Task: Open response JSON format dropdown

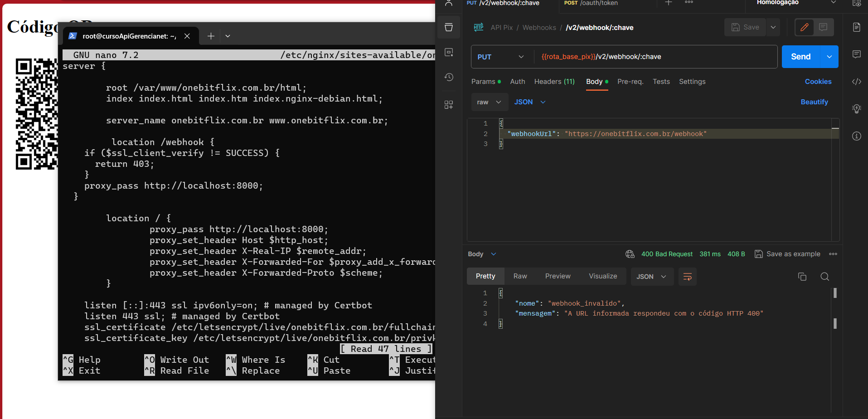Action: coord(652,277)
